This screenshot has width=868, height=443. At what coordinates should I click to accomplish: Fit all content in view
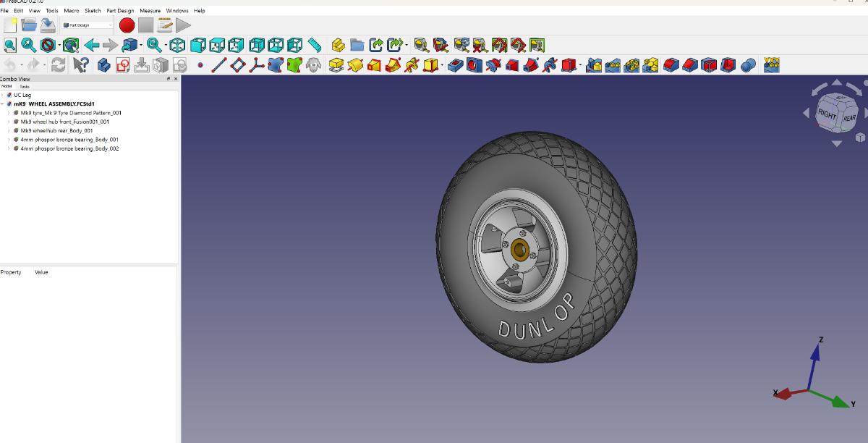(10, 46)
